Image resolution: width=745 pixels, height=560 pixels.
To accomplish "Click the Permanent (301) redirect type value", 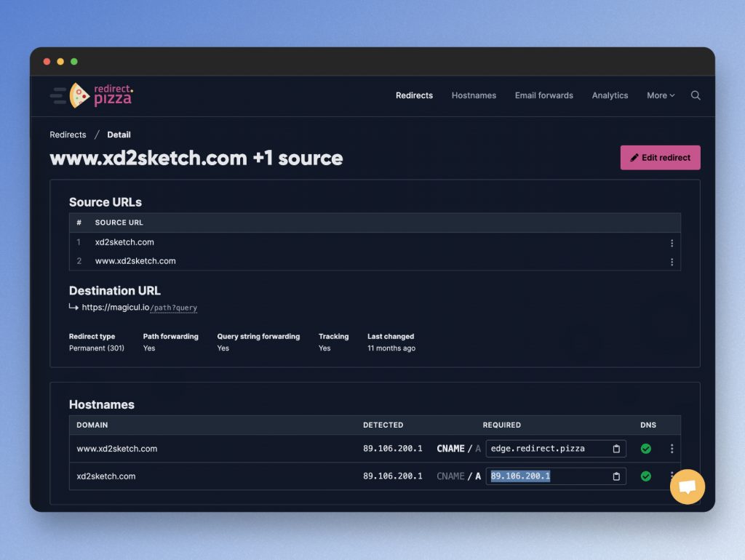I will point(97,348).
